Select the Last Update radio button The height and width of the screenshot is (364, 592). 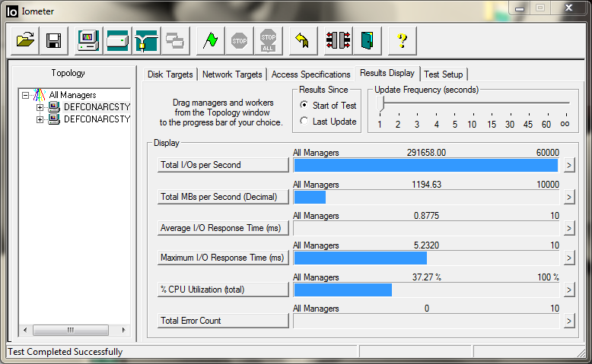click(x=304, y=122)
